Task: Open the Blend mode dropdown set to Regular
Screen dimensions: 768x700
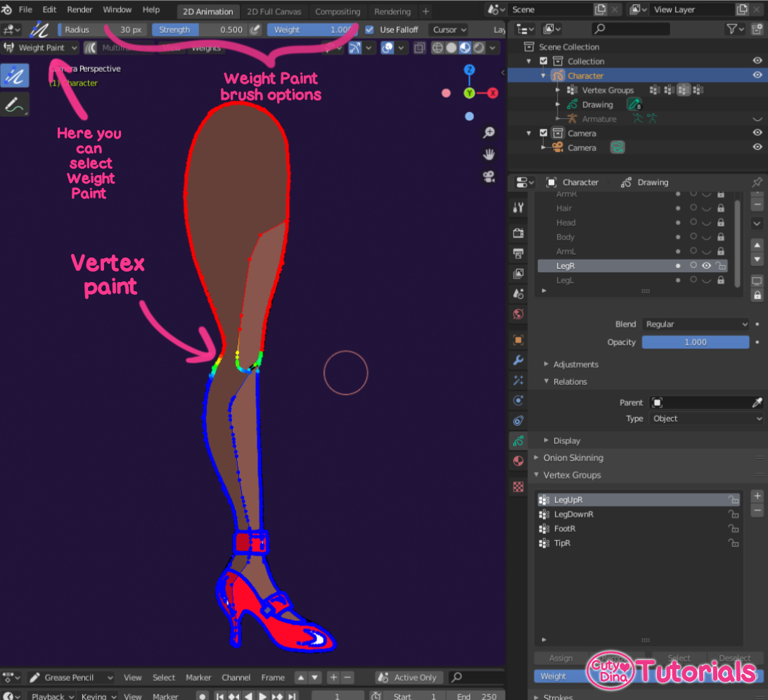Action: coord(695,324)
